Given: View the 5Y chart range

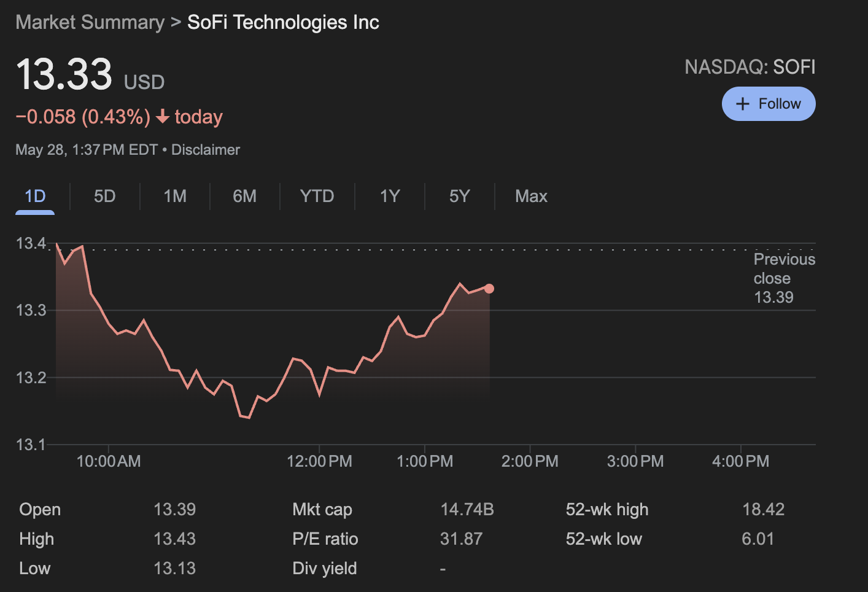Looking at the screenshot, I should point(459,196).
